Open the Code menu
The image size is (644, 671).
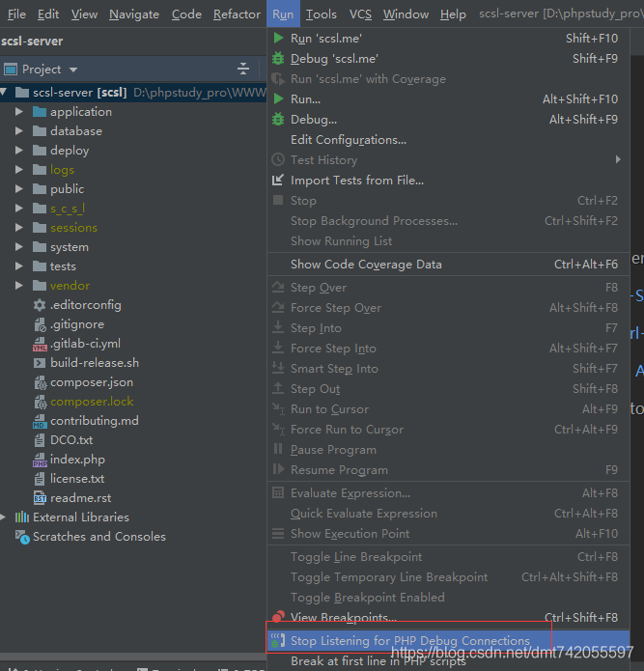tap(186, 14)
